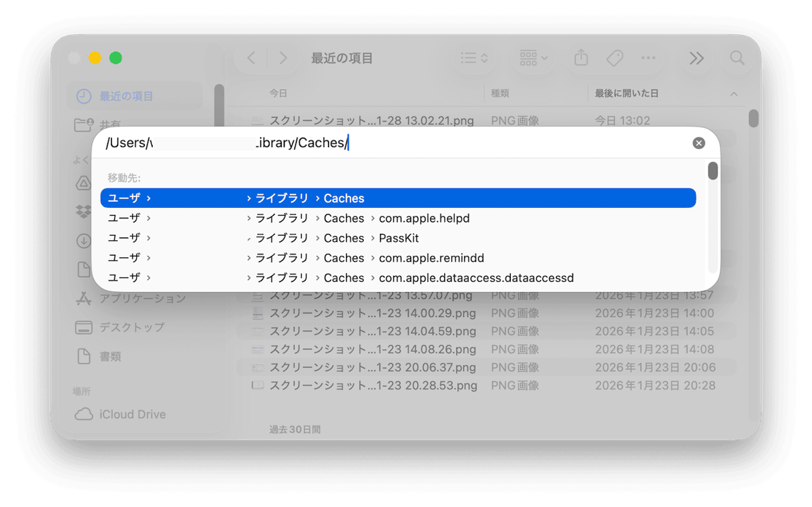Go back using the back arrow
Image resolution: width=812 pixels, height=507 pixels.
[250, 58]
